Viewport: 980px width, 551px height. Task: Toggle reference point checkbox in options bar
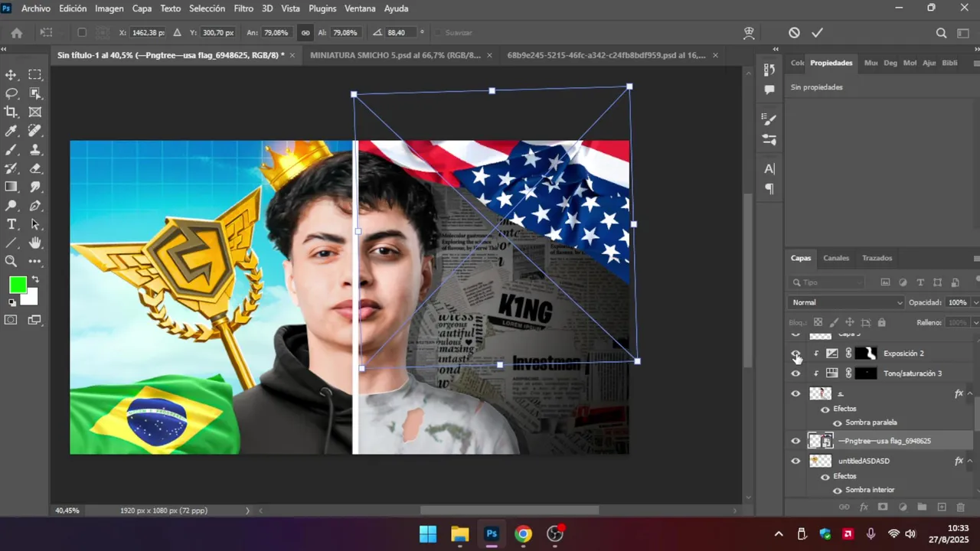coord(82,33)
